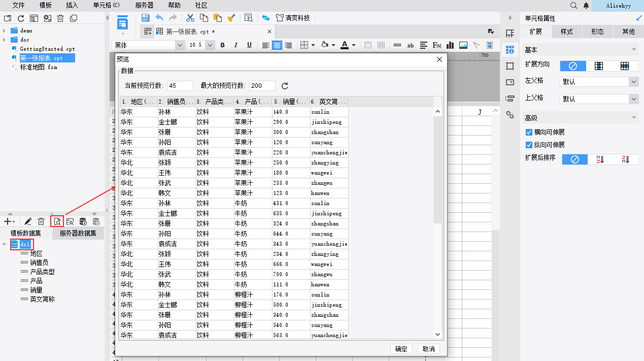Click the save template icon
This screenshot has width=644, height=361.
coord(146,18)
